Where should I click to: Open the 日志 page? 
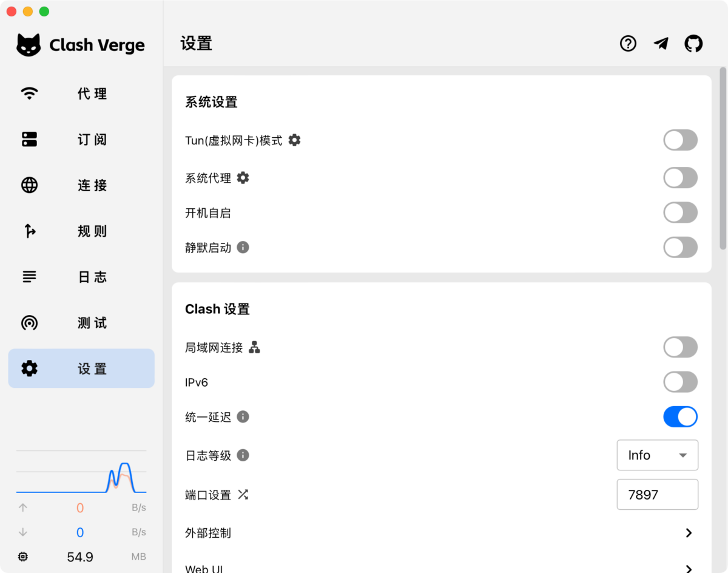[x=81, y=277]
